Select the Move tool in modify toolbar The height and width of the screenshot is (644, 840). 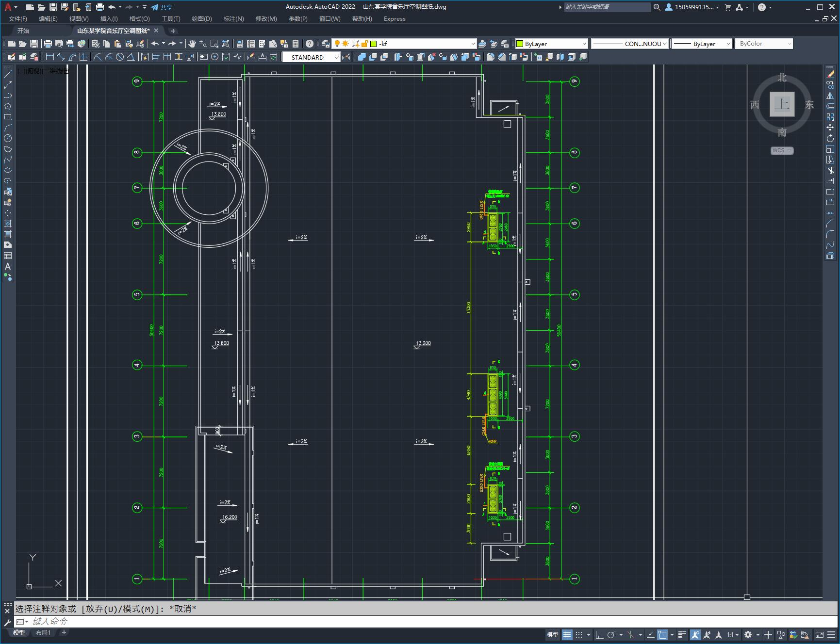[830, 128]
